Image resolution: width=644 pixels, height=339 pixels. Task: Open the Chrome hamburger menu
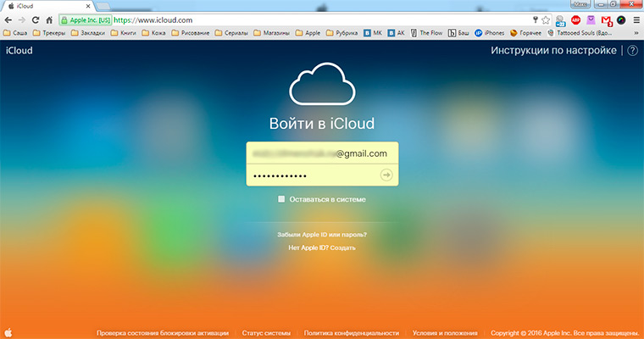[x=636, y=20]
